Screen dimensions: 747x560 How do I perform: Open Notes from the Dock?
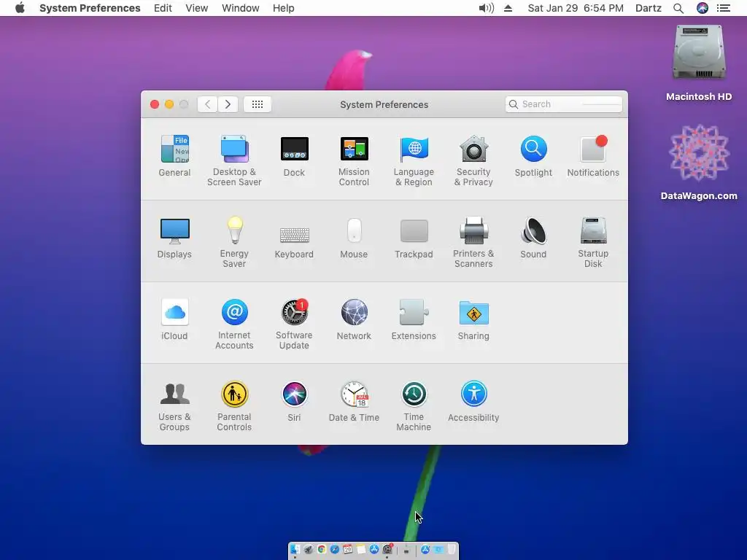(x=360, y=550)
